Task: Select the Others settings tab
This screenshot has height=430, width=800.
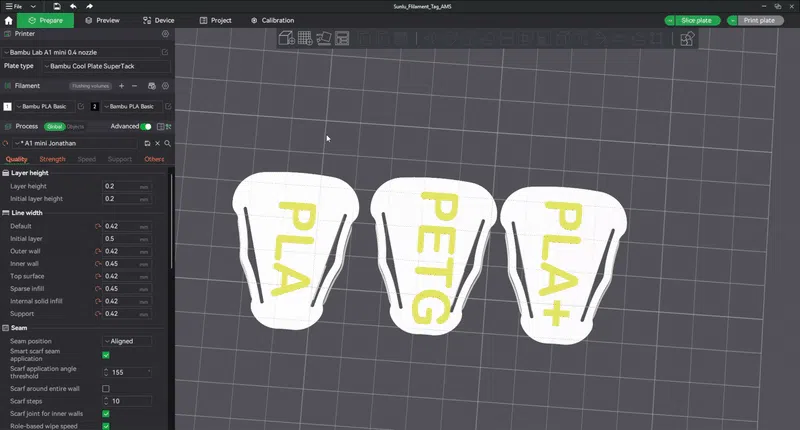Action: [x=154, y=159]
